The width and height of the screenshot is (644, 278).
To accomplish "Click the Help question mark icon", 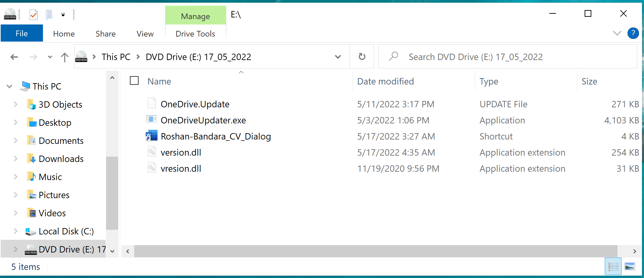I will 633,33.
